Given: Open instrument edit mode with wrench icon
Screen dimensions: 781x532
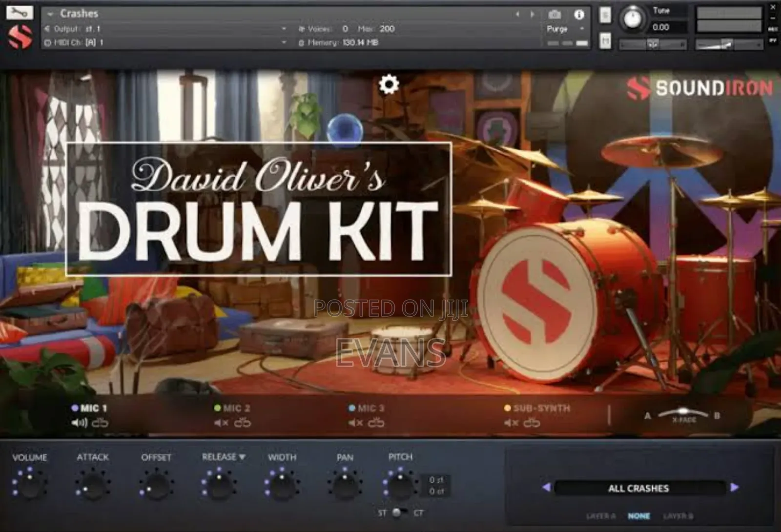Looking at the screenshot, I should point(20,12).
